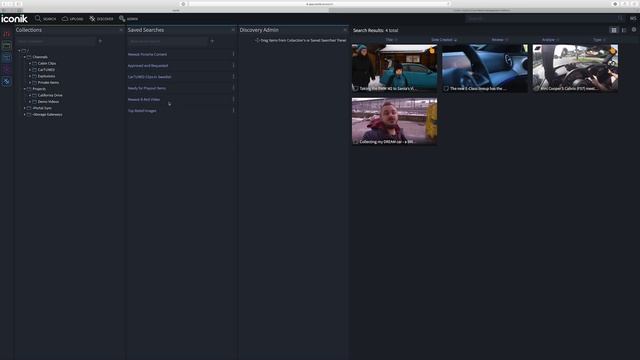Focus the Collections filter field
Screen dimensions: 640x360
click(55, 41)
